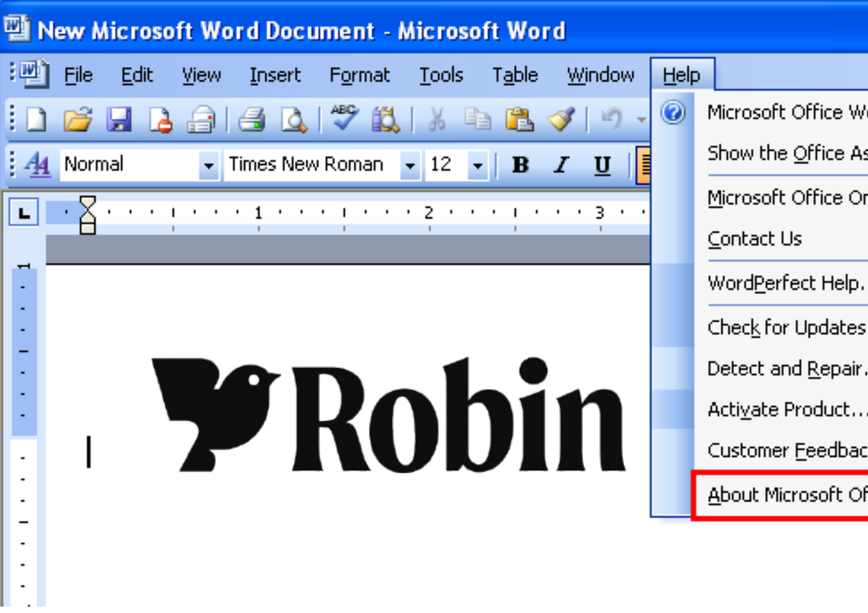Click the Standard toolbar drag handle

(x=11, y=119)
